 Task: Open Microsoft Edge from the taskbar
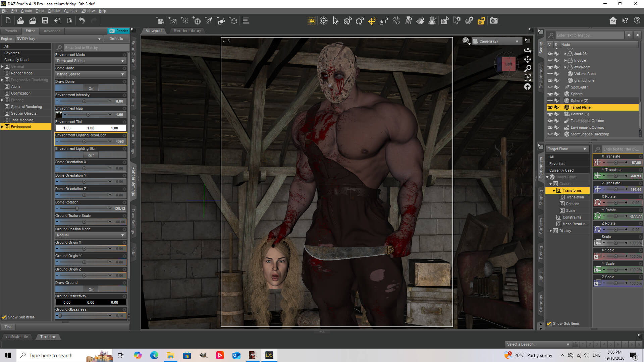[x=154, y=355]
